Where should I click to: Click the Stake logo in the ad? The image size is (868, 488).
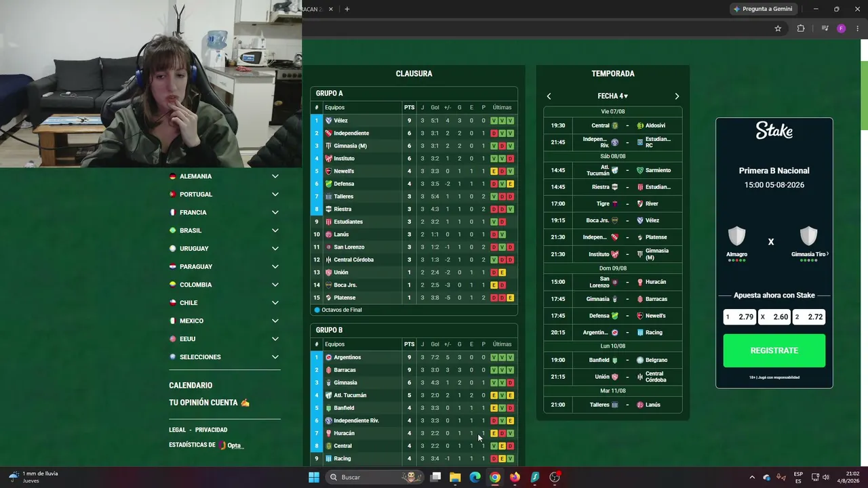coord(774,131)
